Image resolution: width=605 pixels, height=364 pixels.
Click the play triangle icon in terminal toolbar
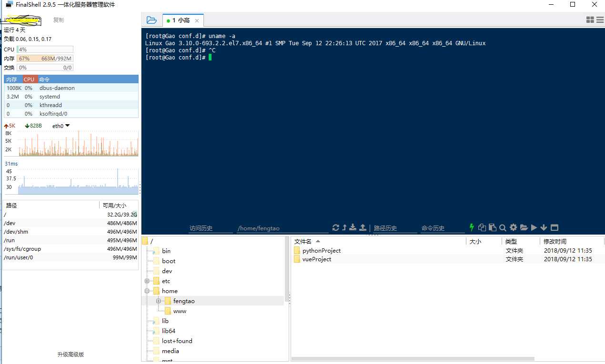pyautogui.click(x=534, y=227)
